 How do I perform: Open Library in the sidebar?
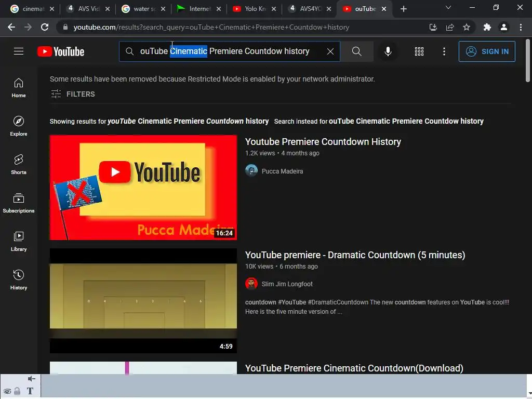coord(19,241)
